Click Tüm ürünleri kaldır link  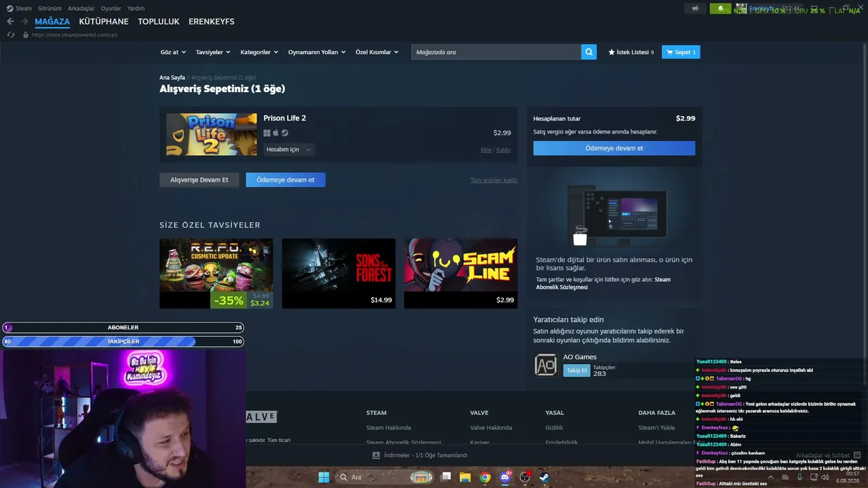[494, 180]
